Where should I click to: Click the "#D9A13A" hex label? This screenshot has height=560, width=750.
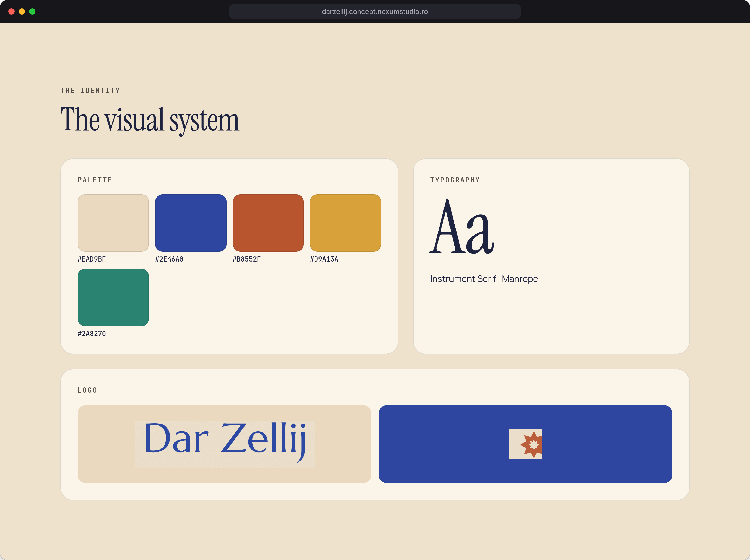[324, 259]
